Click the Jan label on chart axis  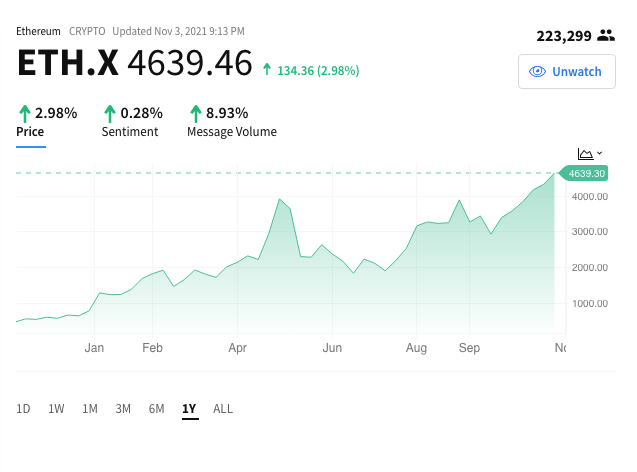94,348
